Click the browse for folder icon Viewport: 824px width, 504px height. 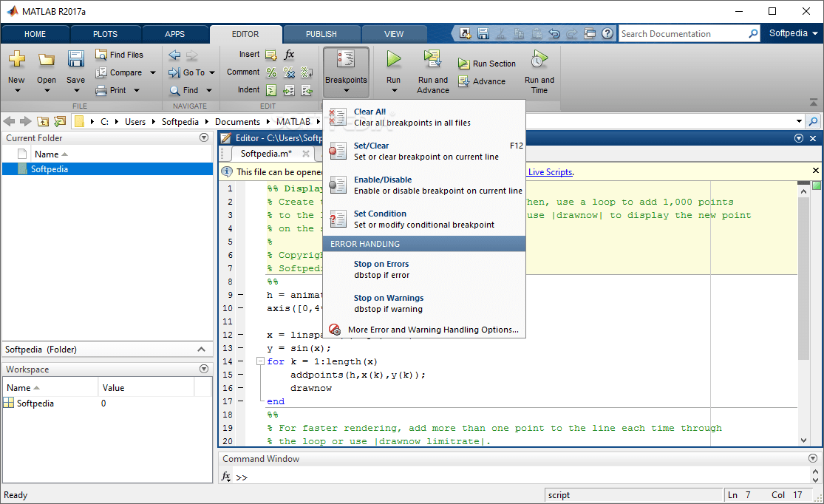pos(60,121)
